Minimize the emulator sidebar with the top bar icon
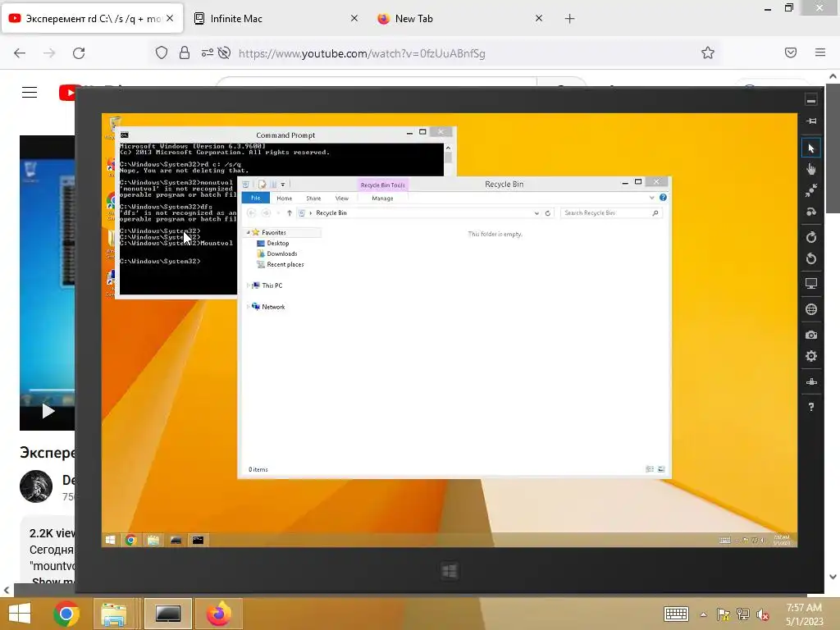This screenshot has width=840, height=630. point(811,100)
